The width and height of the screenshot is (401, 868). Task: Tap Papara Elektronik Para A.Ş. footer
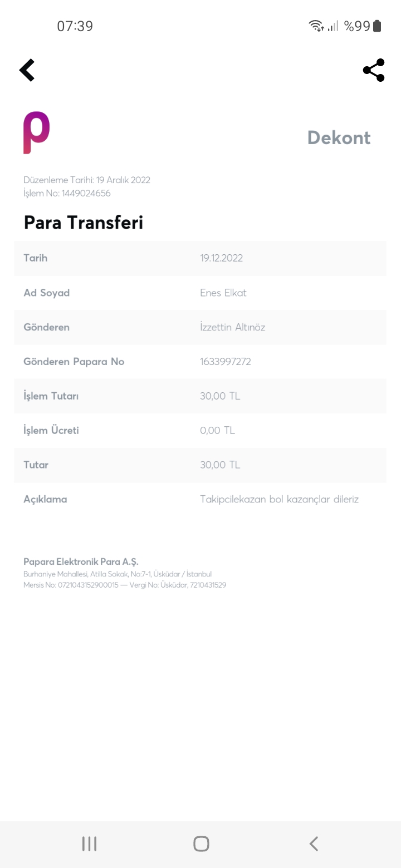click(81, 561)
